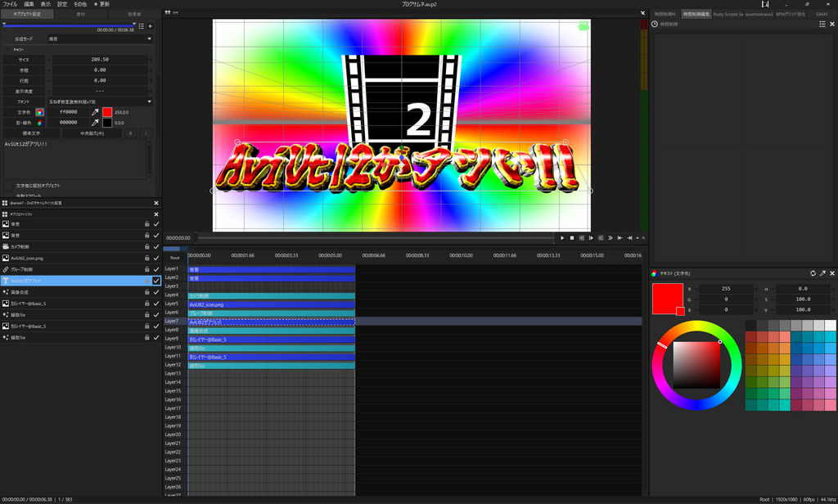Image resolution: width=838 pixels, height=504 pixels.
Task: Click the 標準文字 button
Action: click(31, 133)
